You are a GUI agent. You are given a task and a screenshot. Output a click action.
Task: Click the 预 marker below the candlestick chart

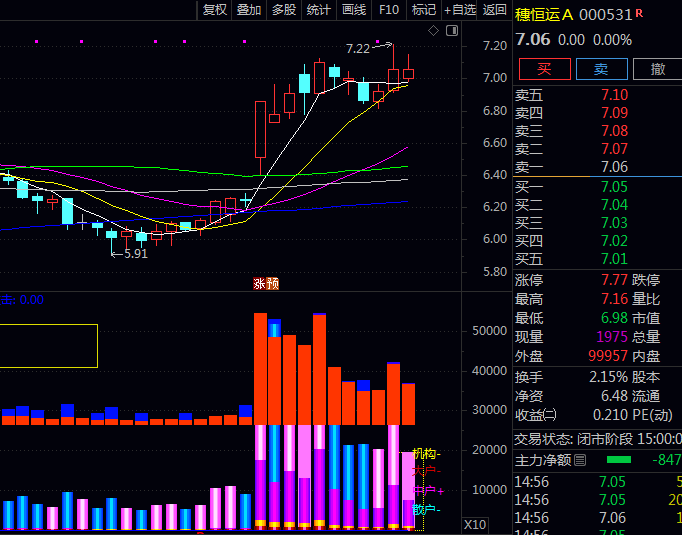pos(272,284)
